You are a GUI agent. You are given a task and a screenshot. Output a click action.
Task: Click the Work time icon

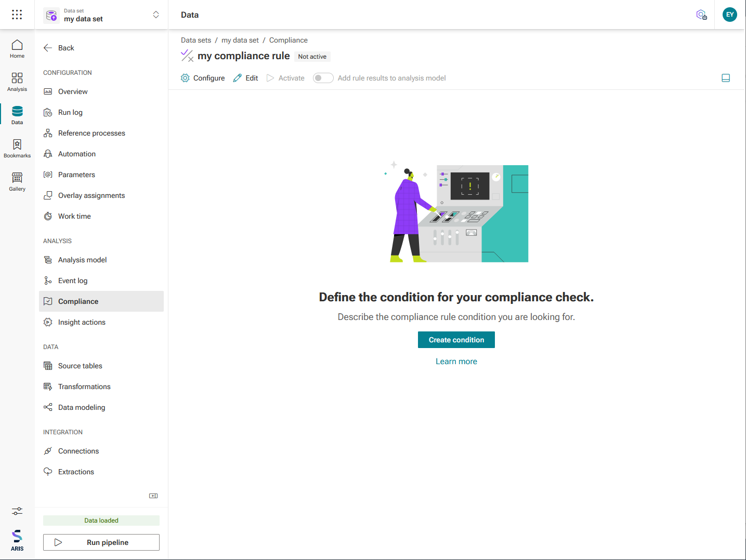click(x=48, y=216)
